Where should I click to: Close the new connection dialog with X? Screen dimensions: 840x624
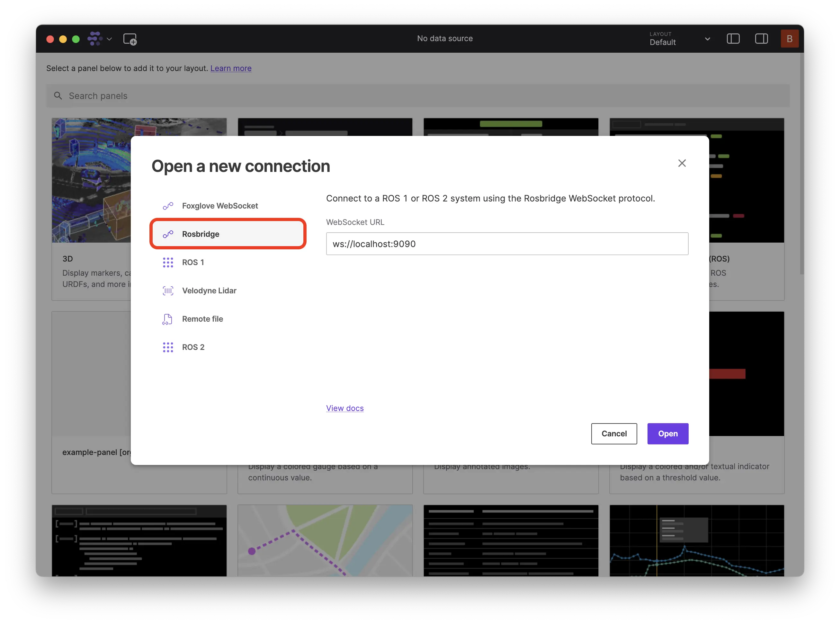(681, 163)
